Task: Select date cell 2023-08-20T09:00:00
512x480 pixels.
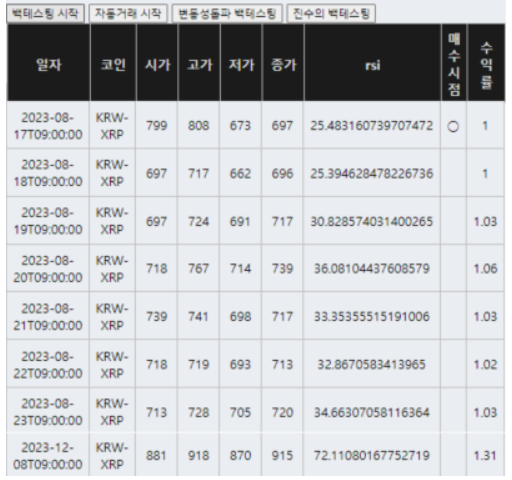Action: coord(48,268)
